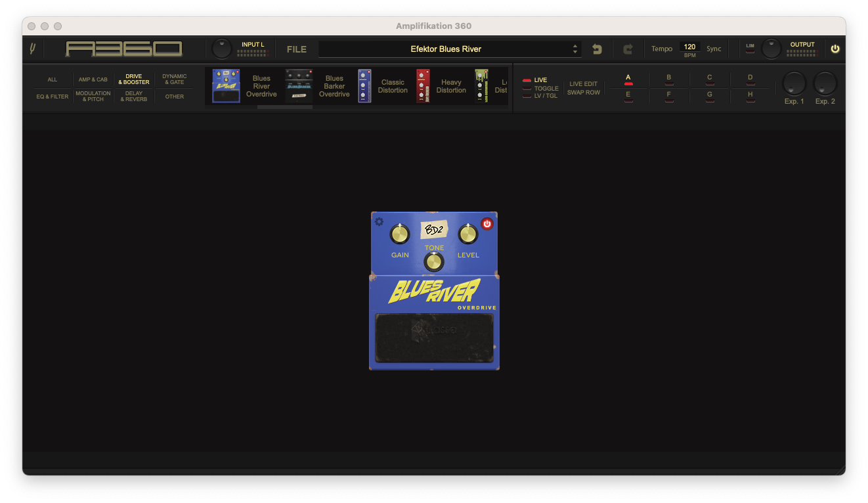Activate snapshot slot D
The height and width of the screenshot is (503, 868).
(x=750, y=79)
